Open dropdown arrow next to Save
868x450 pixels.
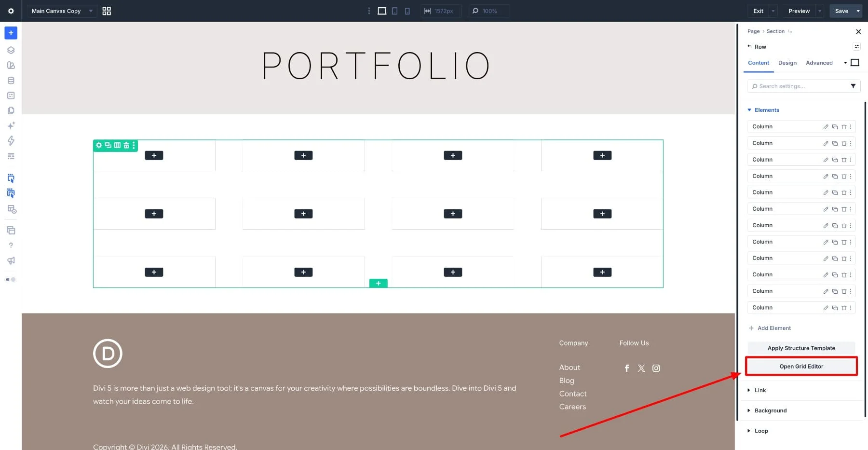pos(858,11)
